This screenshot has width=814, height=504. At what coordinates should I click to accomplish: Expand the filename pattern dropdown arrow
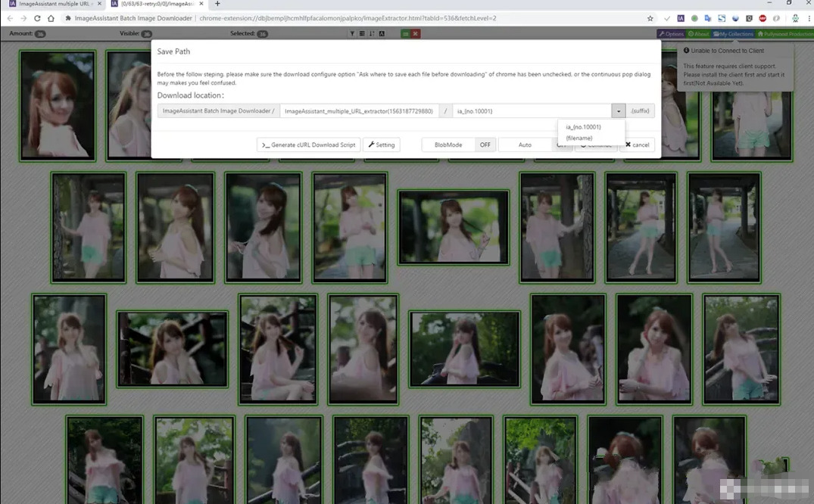click(x=619, y=111)
